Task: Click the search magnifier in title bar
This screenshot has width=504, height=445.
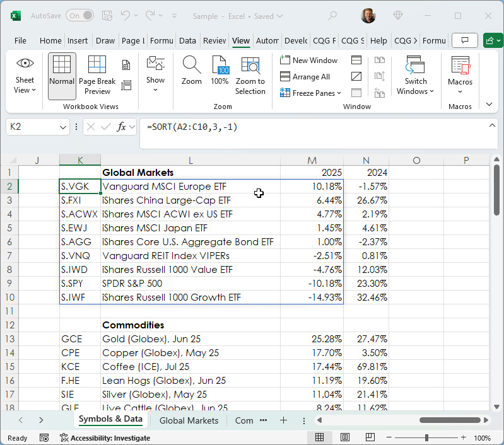Action: pyautogui.click(x=332, y=15)
